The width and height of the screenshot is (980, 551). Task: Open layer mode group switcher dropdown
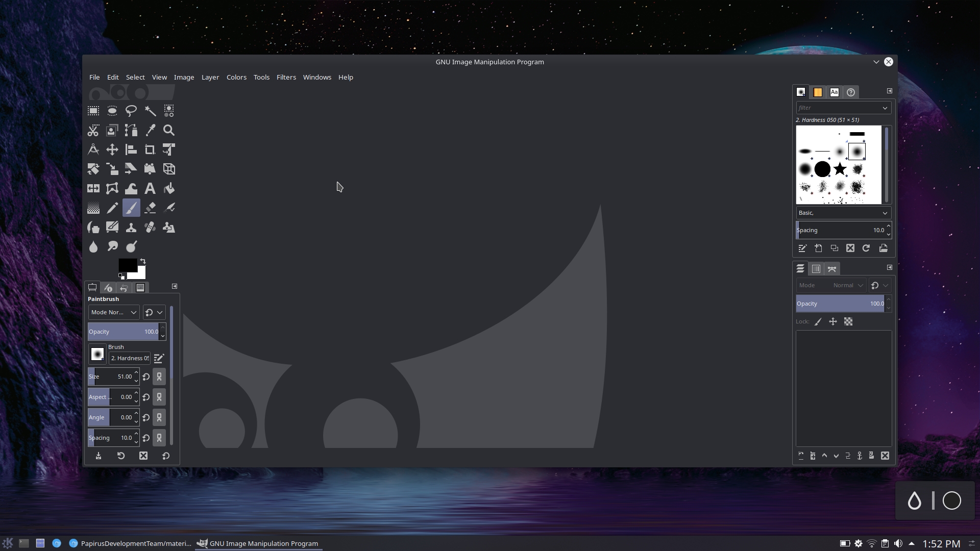pyautogui.click(x=880, y=285)
